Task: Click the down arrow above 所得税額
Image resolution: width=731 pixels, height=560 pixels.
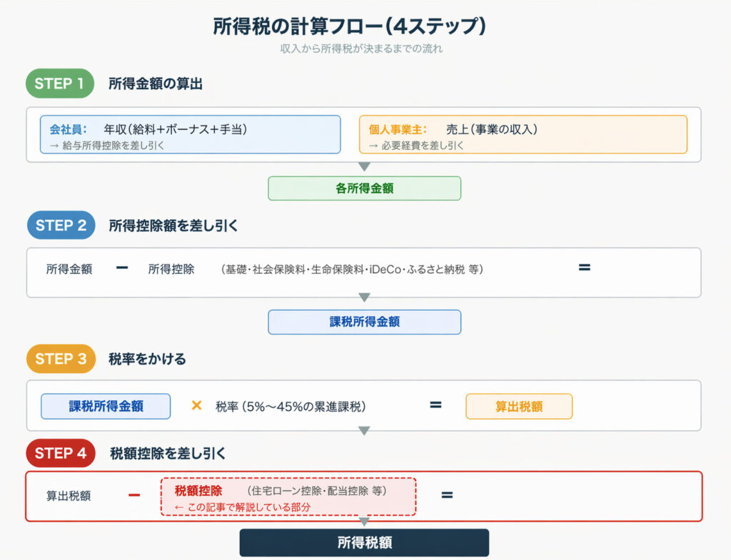Action: coord(365,521)
